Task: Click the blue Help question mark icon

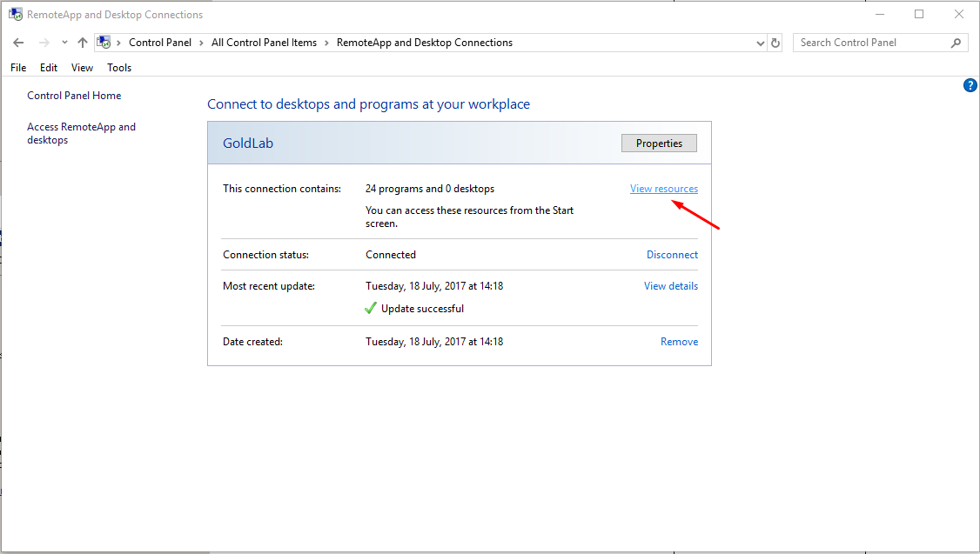Action: click(970, 85)
